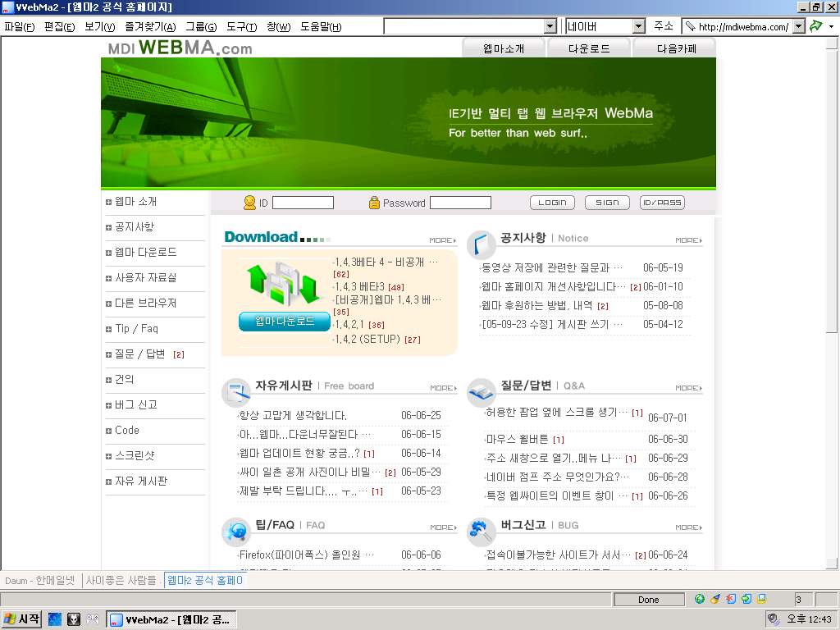840x630 pixels.
Task: Open the 즐겨찾기(A) menu
Action: click(x=151, y=27)
